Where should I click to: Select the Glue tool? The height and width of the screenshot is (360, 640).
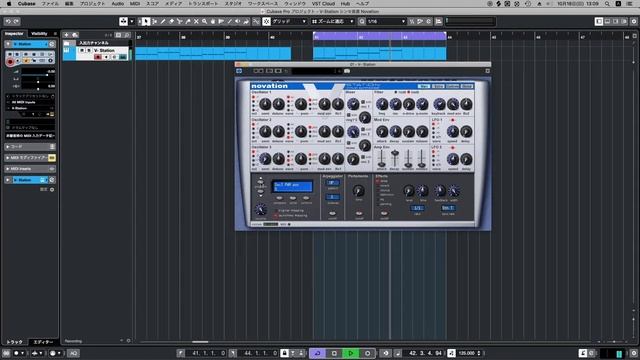(188, 21)
